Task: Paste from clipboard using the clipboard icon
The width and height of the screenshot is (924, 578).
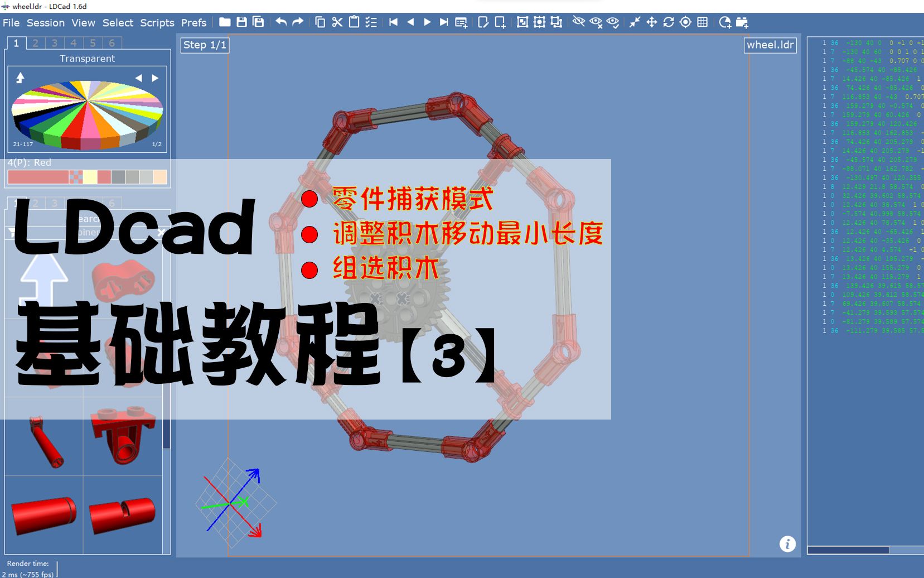Action: tap(354, 22)
